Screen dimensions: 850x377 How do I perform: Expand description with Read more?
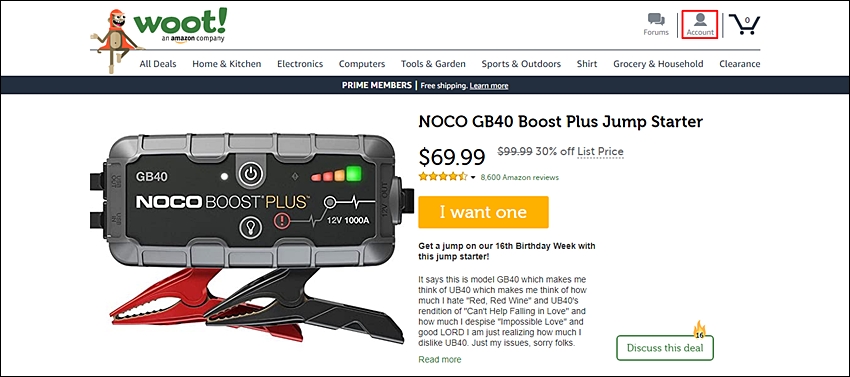[x=440, y=360]
